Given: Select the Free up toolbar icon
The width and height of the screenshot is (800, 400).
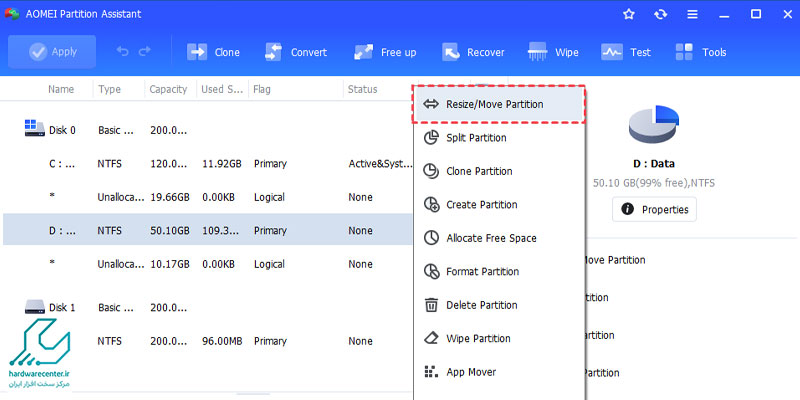Looking at the screenshot, I should pyautogui.click(x=364, y=52).
